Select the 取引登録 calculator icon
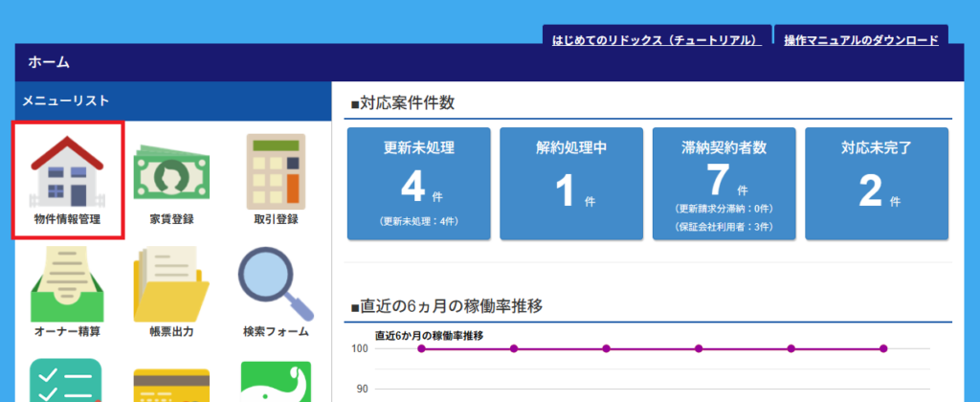Viewport: 980px width, 402px height. pyautogui.click(x=276, y=172)
